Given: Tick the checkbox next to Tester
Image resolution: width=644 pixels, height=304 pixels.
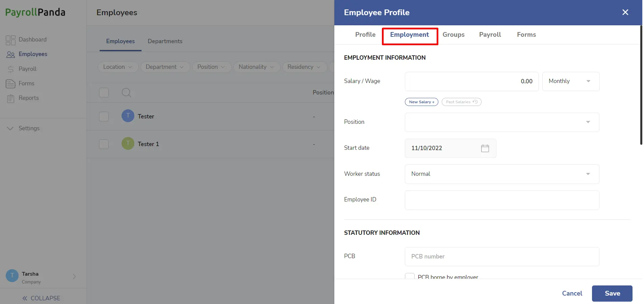Looking at the screenshot, I should click(104, 116).
